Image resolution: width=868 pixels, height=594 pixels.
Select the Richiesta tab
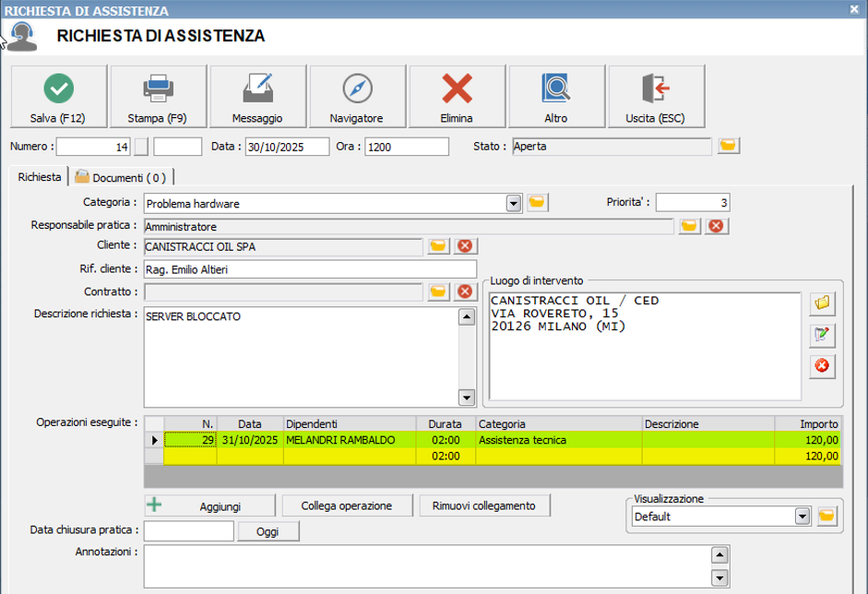pos(40,176)
